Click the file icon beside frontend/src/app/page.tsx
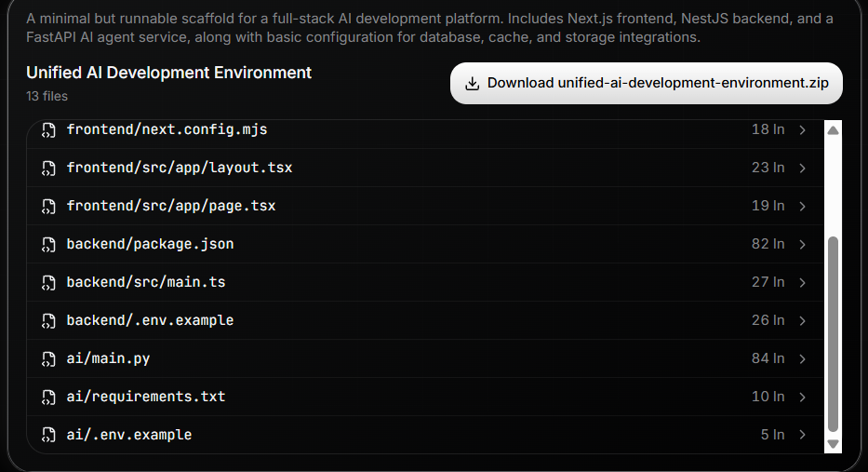Viewport: 868px width, 472px height. point(48,206)
